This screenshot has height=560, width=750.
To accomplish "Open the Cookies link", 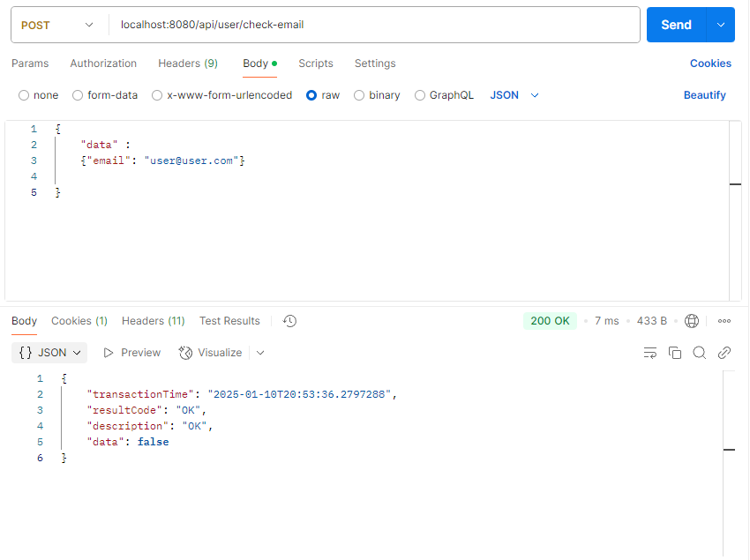I will pos(710,63).
